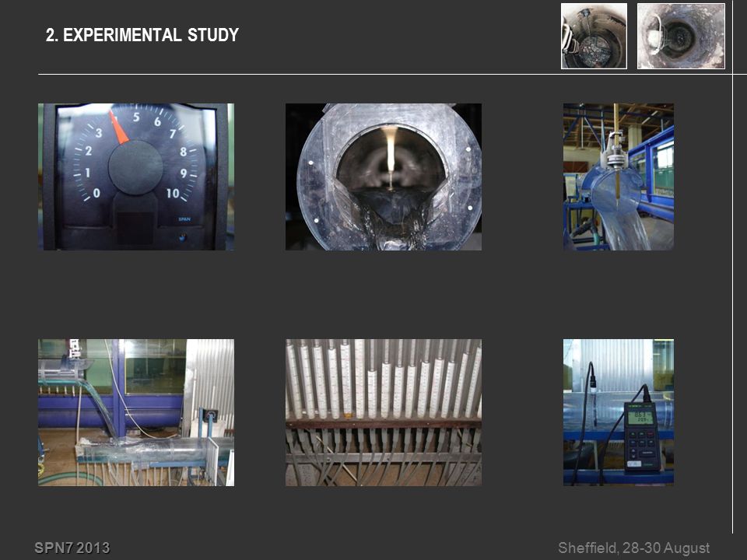Click the first manhole photo in header
This screenshot has width=747, height=560.
click(x=594, y=37)
